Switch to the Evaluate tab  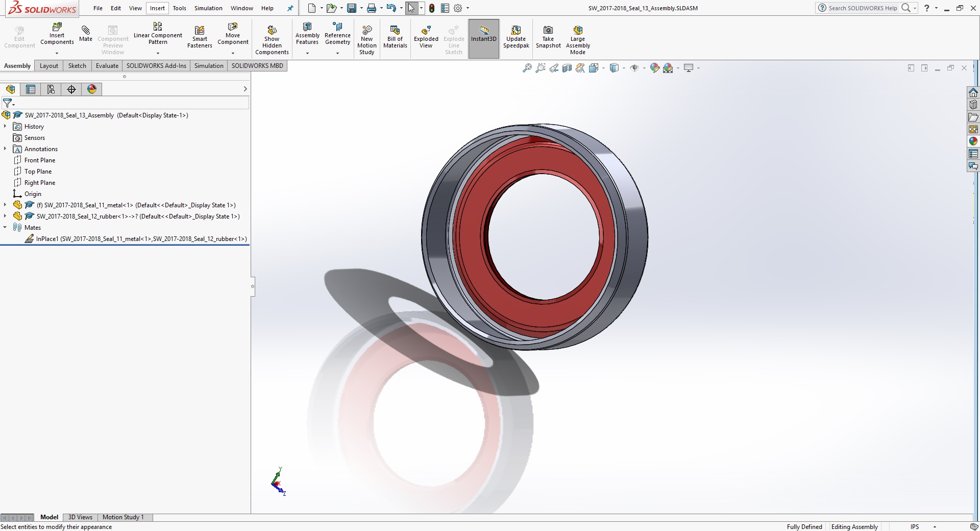tap(107, 66)
